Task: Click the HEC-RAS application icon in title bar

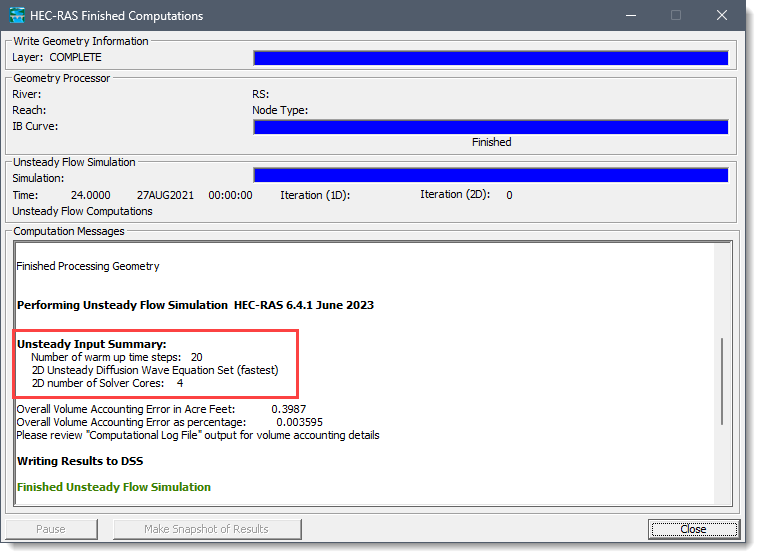Action: pos(17,15)
